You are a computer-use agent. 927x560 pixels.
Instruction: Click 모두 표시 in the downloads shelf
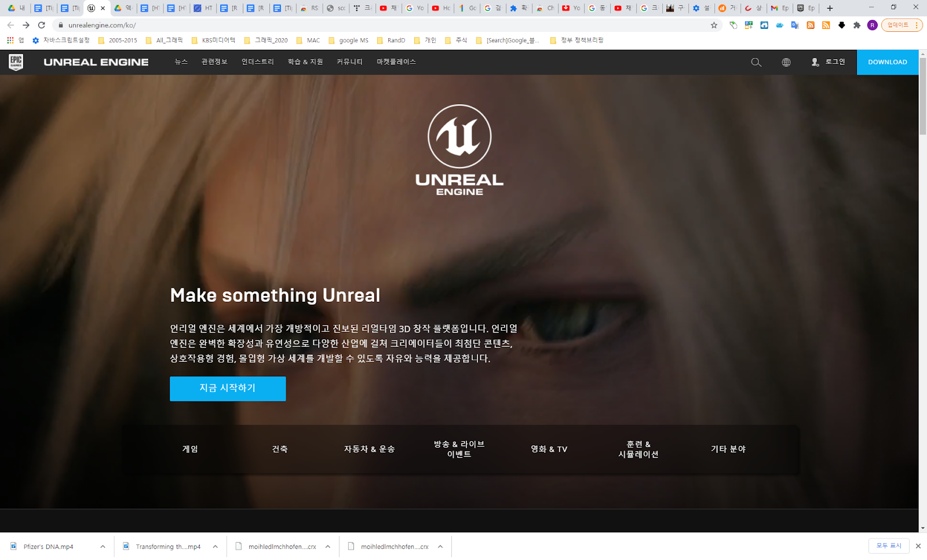click(889, 546)
